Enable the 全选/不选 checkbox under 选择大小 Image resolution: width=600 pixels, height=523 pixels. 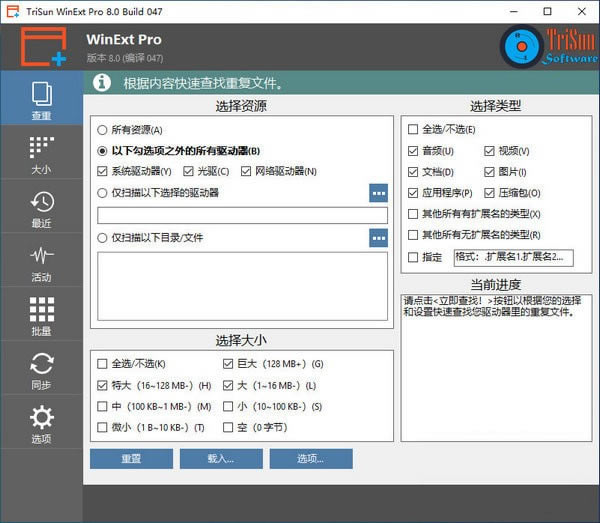pyautogui.click(x=103, y=364)
